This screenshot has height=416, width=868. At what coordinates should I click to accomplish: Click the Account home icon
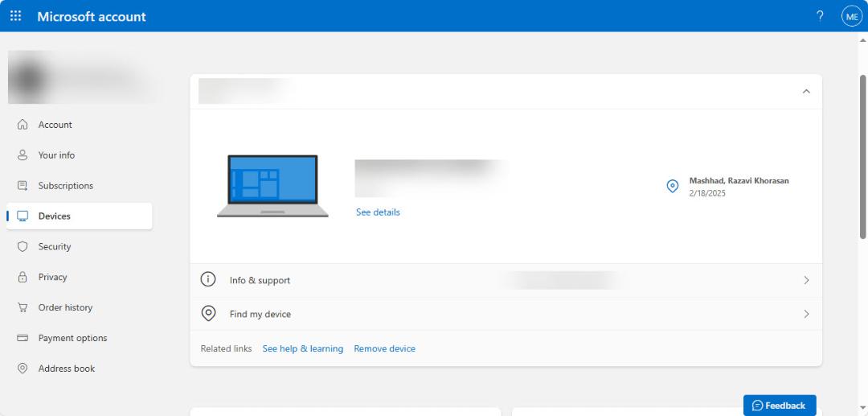click(x=23, y=125)
